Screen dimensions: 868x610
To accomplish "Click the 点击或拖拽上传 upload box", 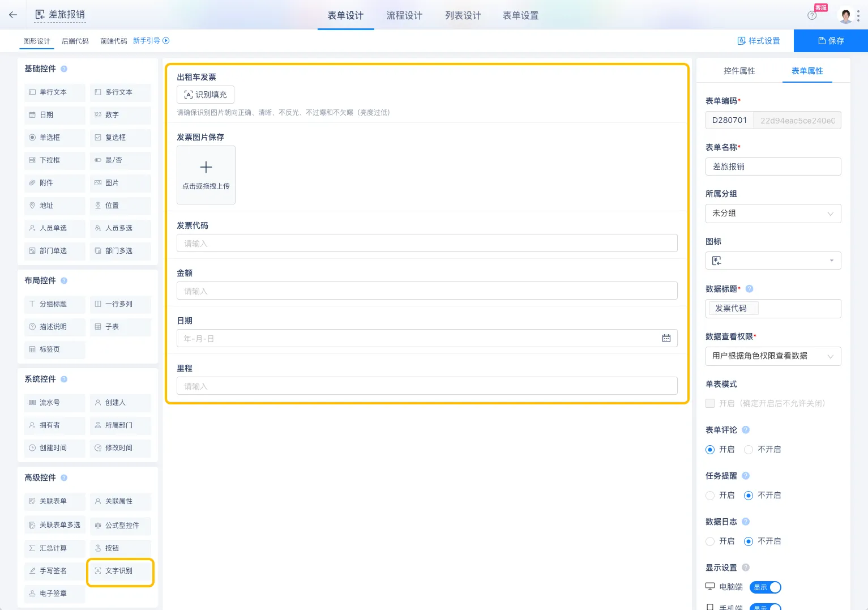I will coord(206,175).
